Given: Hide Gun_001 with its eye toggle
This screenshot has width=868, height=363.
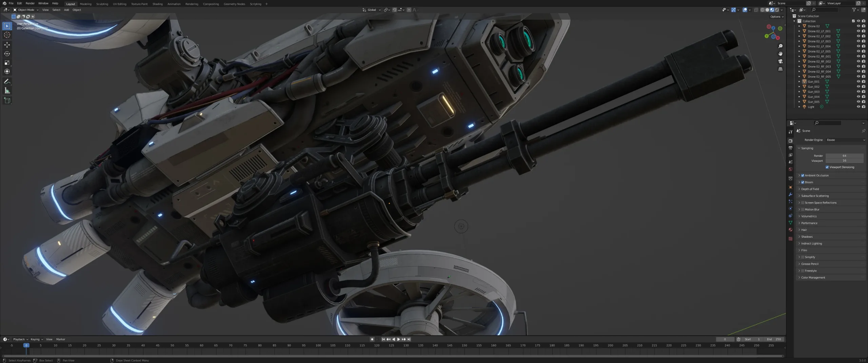Looking at the screenshot, I should pos(859,81).
